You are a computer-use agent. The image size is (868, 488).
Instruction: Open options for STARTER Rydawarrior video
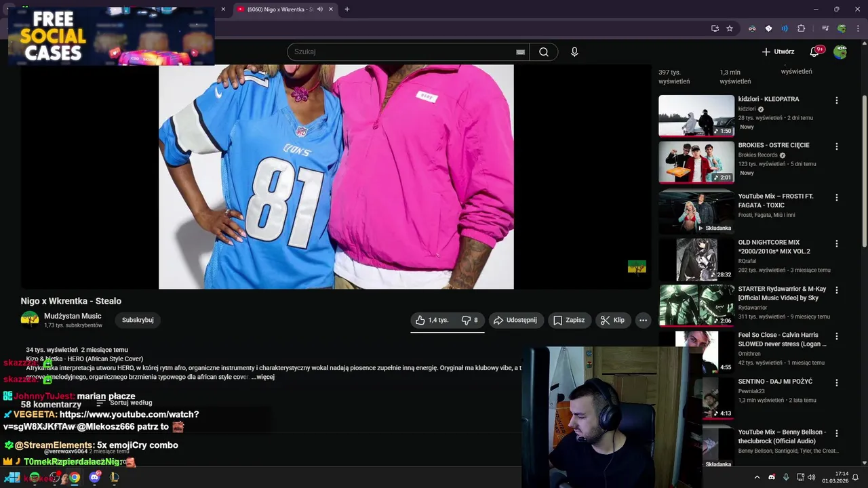(x=836, y=290)
